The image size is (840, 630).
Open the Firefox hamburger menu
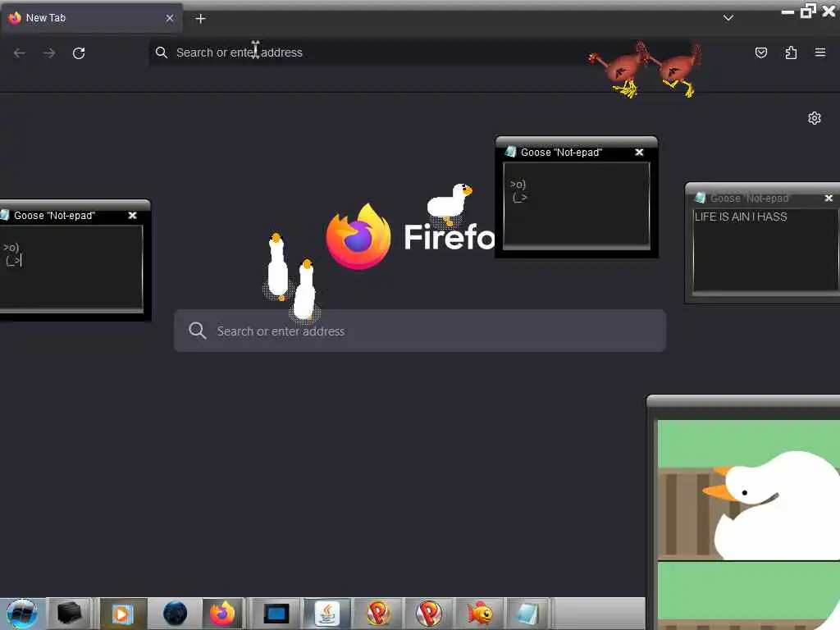pos(820,52)
